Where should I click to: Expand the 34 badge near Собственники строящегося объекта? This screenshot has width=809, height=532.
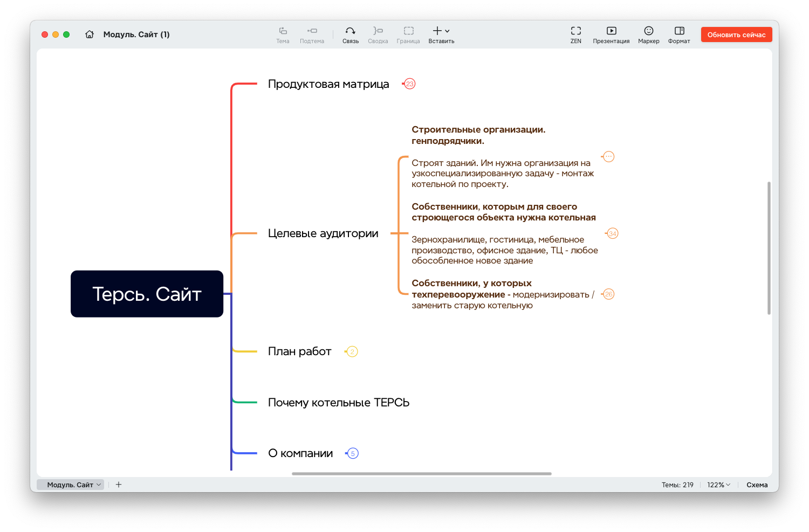point(613,233)
